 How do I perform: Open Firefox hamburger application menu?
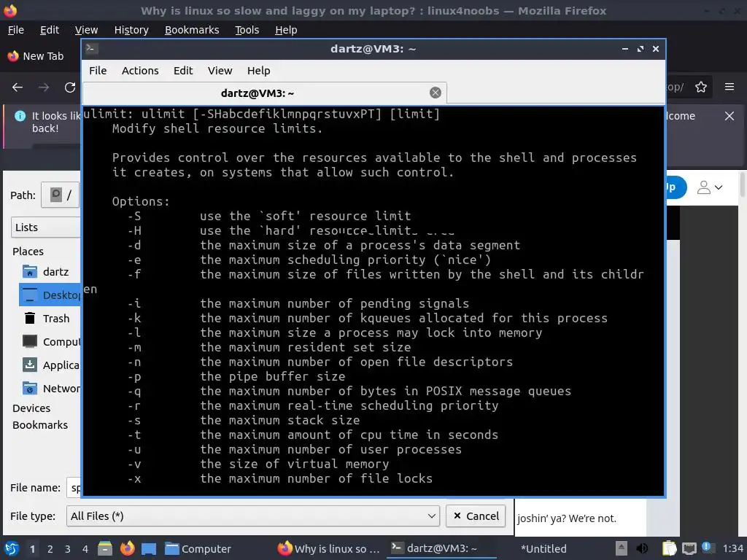point(729,87)
